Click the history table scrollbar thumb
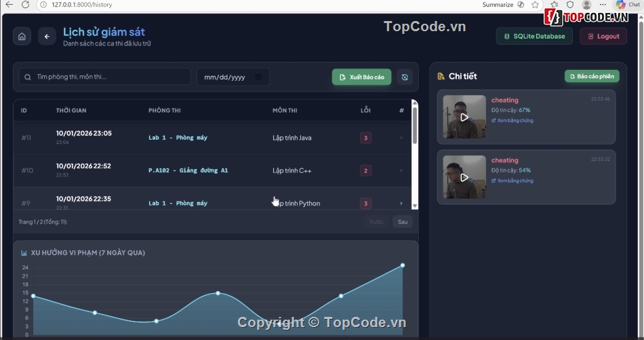 (x=415, y=125)
